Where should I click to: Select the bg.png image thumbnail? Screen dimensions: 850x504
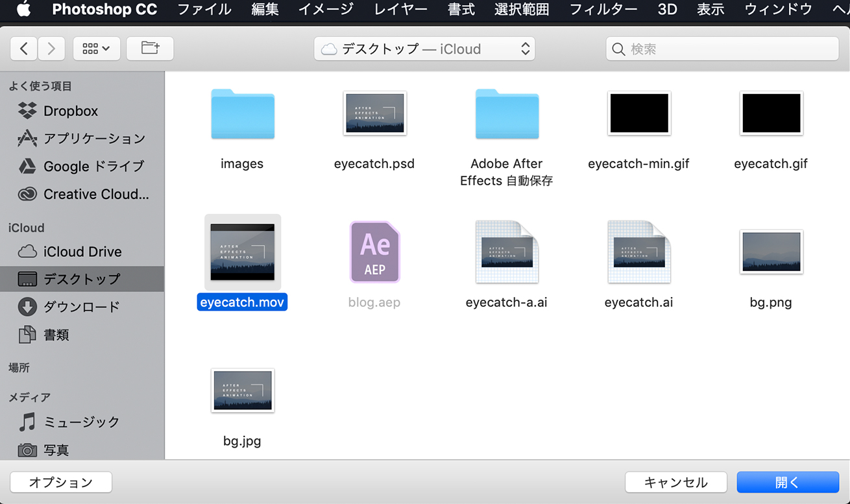tap(771, 252)
